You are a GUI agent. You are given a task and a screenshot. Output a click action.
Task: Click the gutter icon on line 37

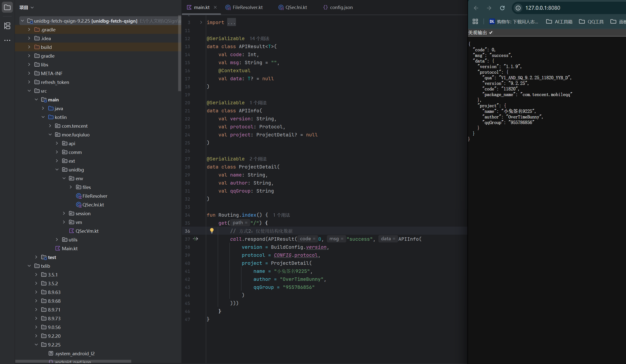tap(196, 239)
